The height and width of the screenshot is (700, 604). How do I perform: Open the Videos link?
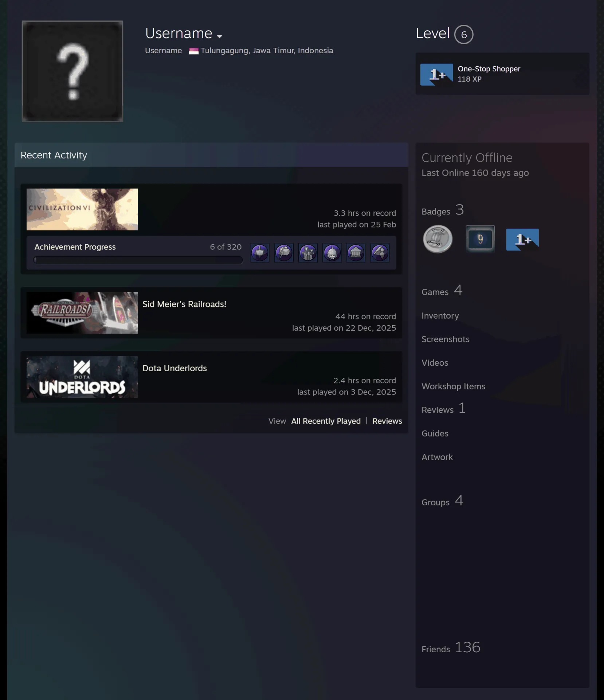click(x=435, y=363)
